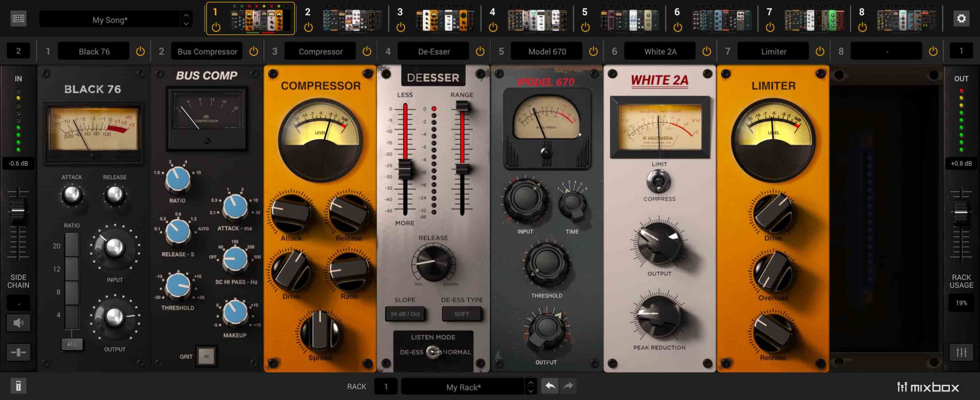The image size is (980, 400).
Task: Toggle power for rack 4 at top
Action: [x=493, y=27]
